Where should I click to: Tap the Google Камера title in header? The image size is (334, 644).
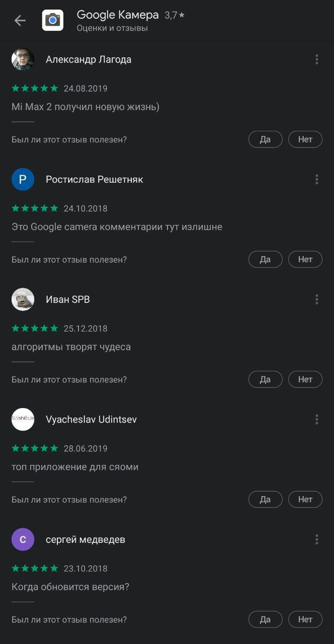click(x=118, y=15)
